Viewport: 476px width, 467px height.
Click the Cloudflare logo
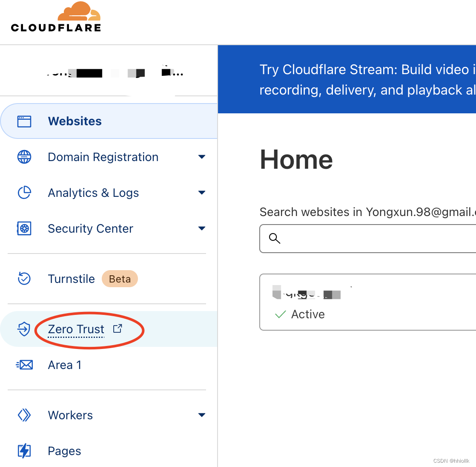point(56,17)
